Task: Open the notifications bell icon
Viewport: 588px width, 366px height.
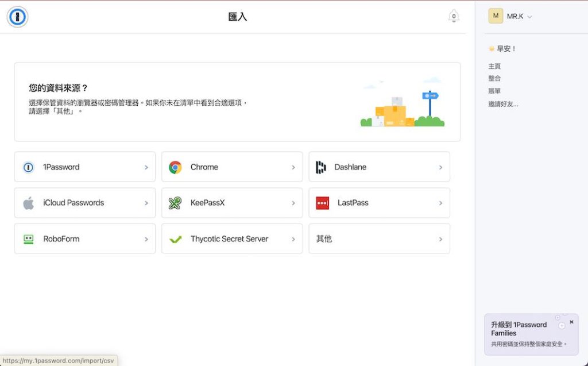Action: tap(454, 16)
